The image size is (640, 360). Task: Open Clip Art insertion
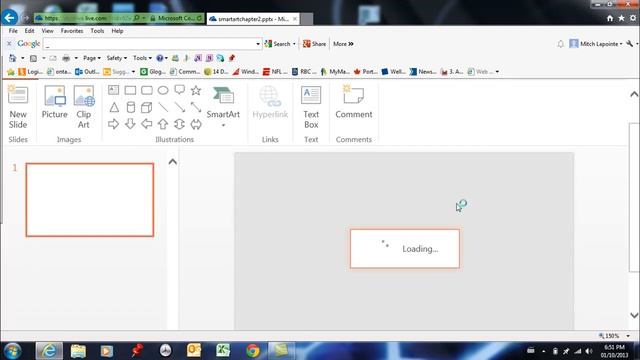84,107
